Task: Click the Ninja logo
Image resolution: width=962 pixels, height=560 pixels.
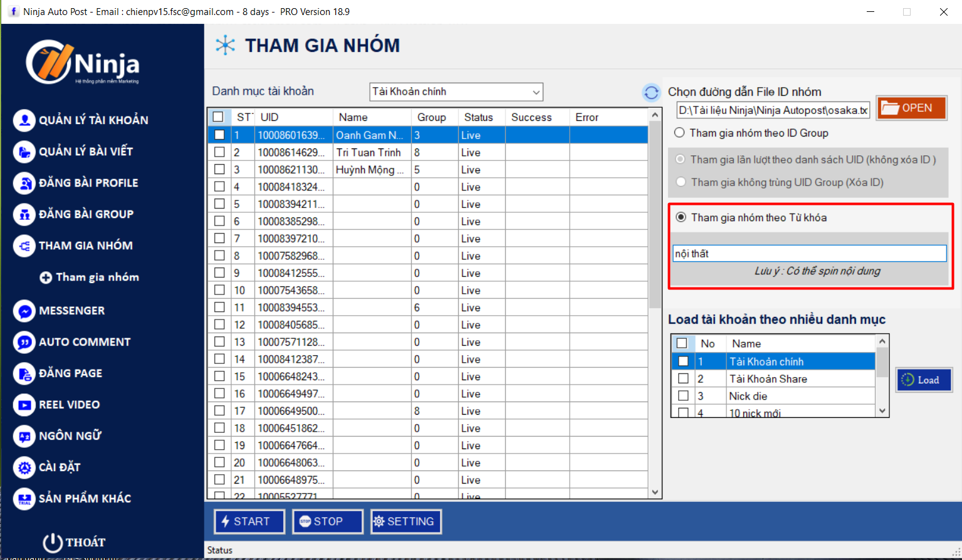Action: pos(82,62)
